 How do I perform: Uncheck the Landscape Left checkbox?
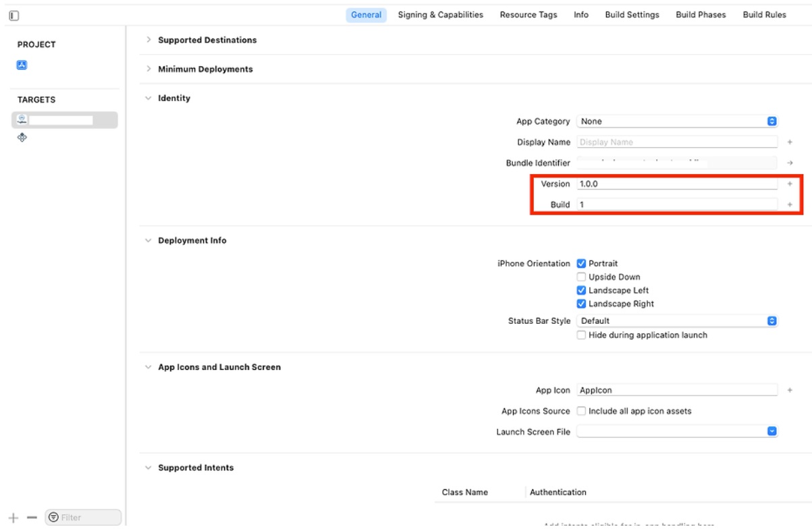pos(582,290)
